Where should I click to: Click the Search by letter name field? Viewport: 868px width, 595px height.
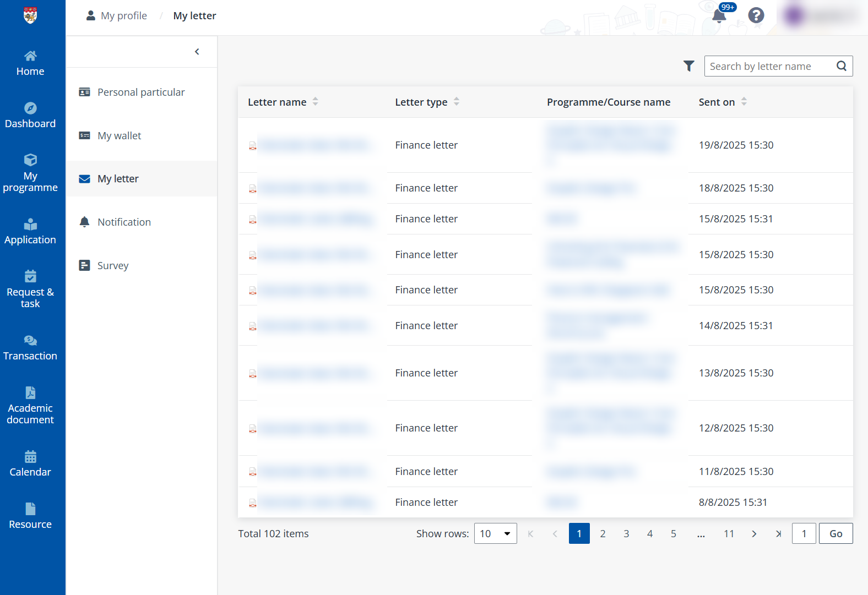pyautogui.click(x=768, y=66)
